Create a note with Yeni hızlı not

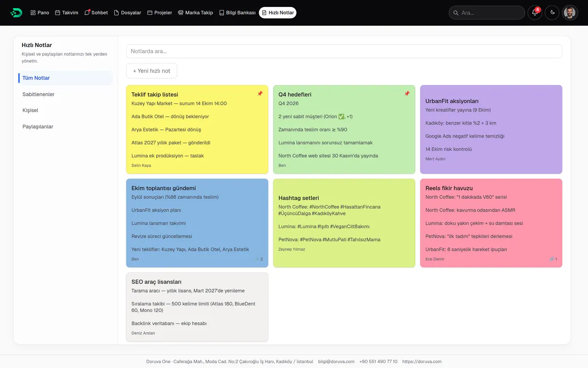[x=152, y=71]
